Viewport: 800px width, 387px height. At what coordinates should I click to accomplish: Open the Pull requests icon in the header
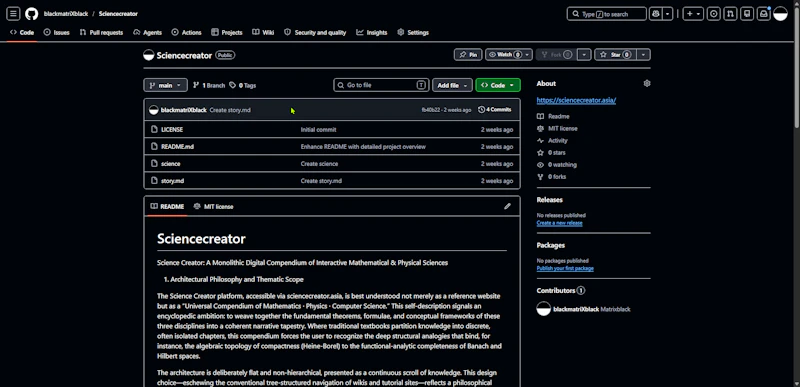point(731,14)
